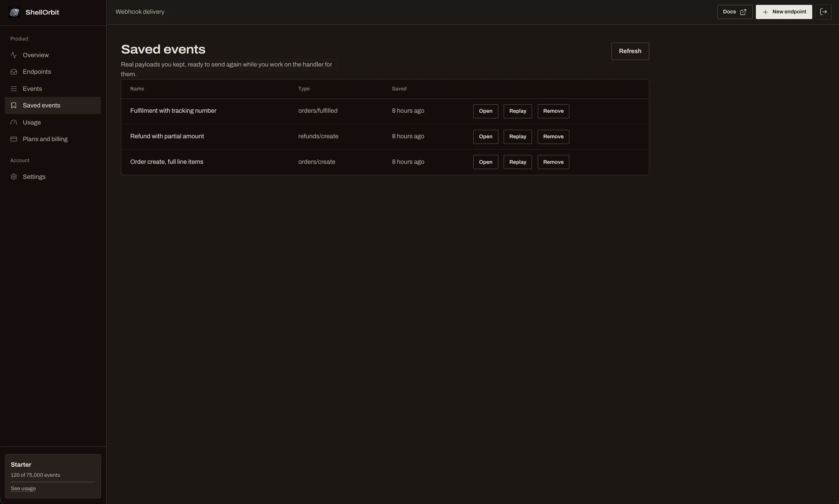Click "8 hours ago" in Refund row

point(408,136)
